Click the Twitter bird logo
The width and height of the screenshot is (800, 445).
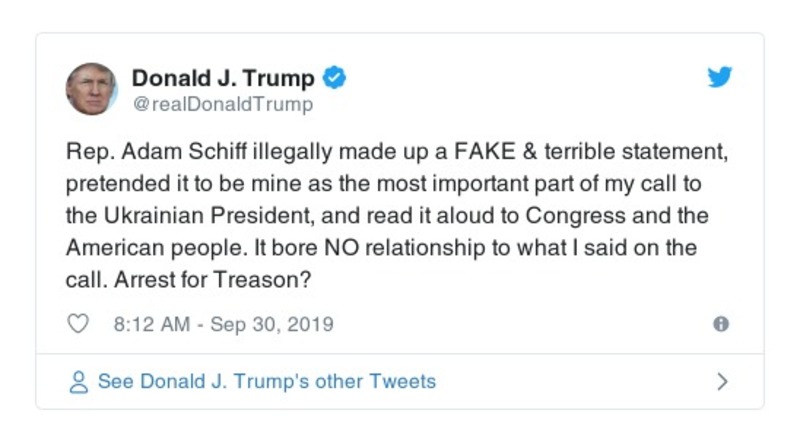720,77
